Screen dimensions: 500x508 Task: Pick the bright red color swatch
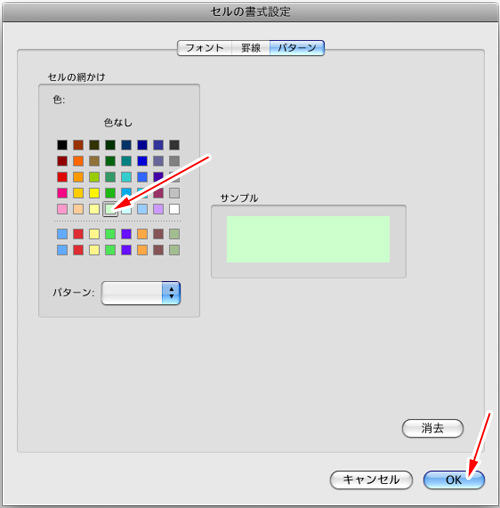62,177
